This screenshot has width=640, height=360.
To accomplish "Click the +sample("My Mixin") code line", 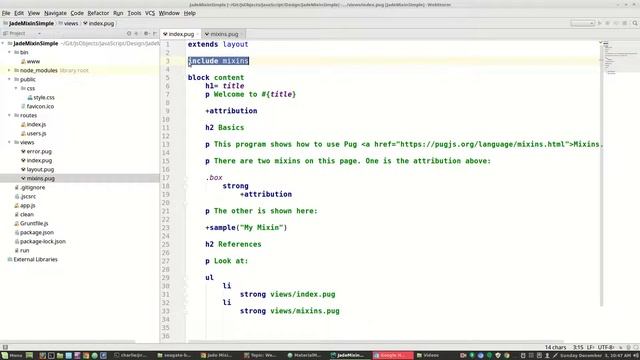I will [246, 227].
